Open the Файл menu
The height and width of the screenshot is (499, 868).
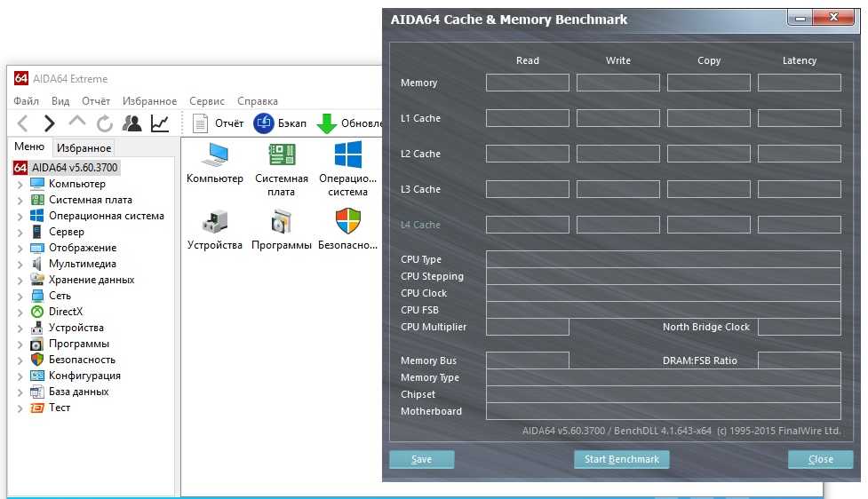(26, 100)
